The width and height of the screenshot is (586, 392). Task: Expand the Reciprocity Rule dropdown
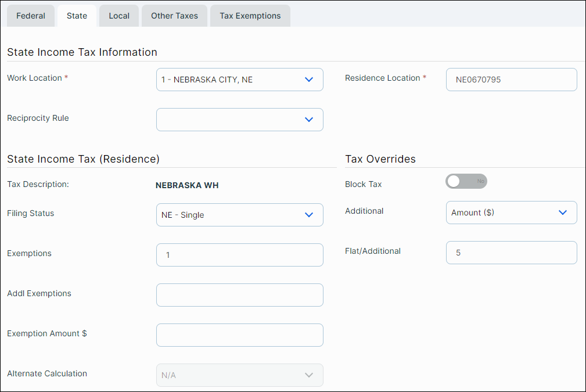[x=239, y=120]
